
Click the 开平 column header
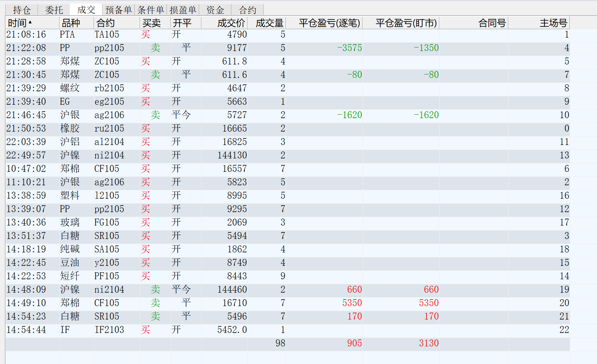pyautogui.click(x=186, y=23)
